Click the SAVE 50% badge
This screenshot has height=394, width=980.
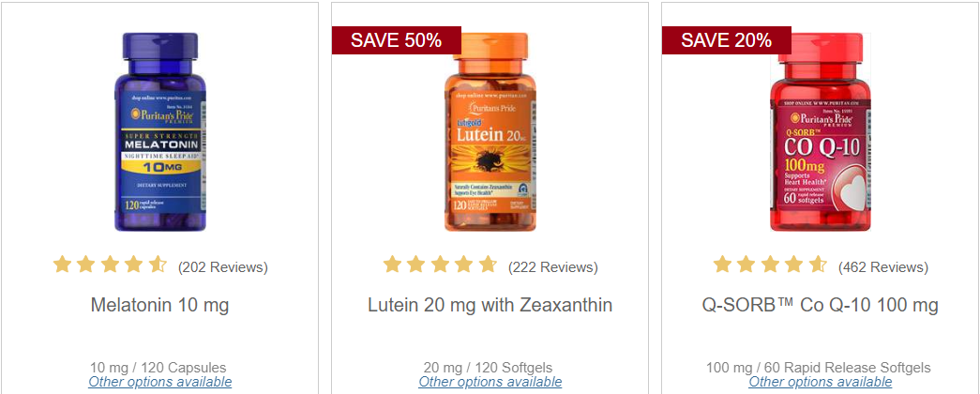tap(397, 40)
